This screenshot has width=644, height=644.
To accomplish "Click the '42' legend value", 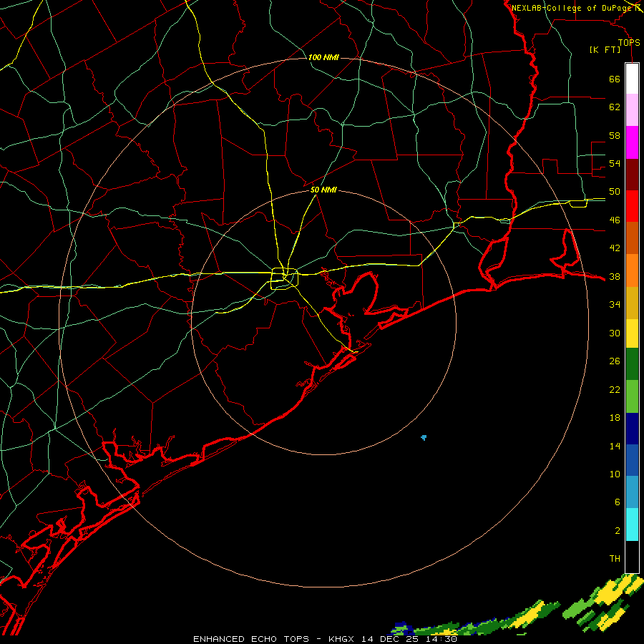I will [615, 248].
